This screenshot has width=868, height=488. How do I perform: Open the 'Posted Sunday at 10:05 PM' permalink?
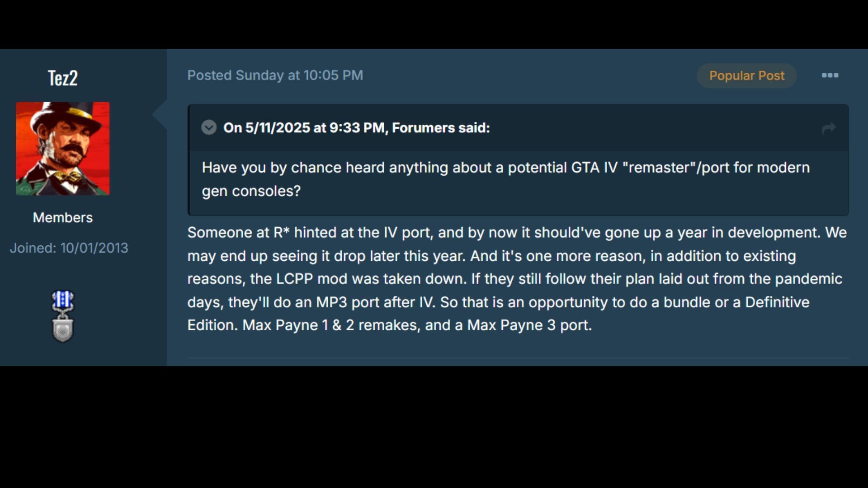pos(275,75)
